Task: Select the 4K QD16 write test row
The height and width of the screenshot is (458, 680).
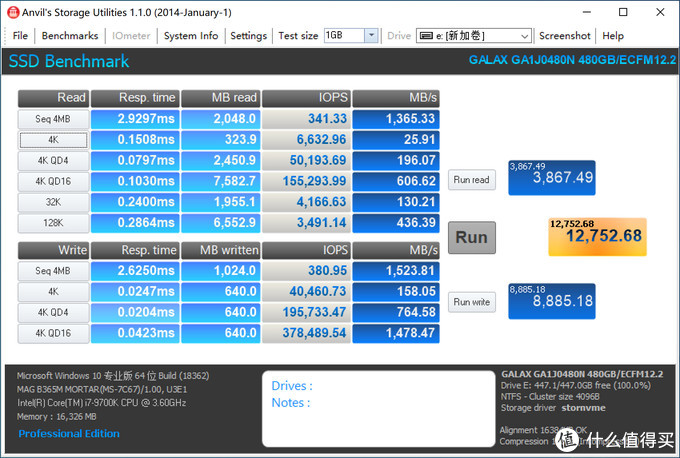Action: 53,333
